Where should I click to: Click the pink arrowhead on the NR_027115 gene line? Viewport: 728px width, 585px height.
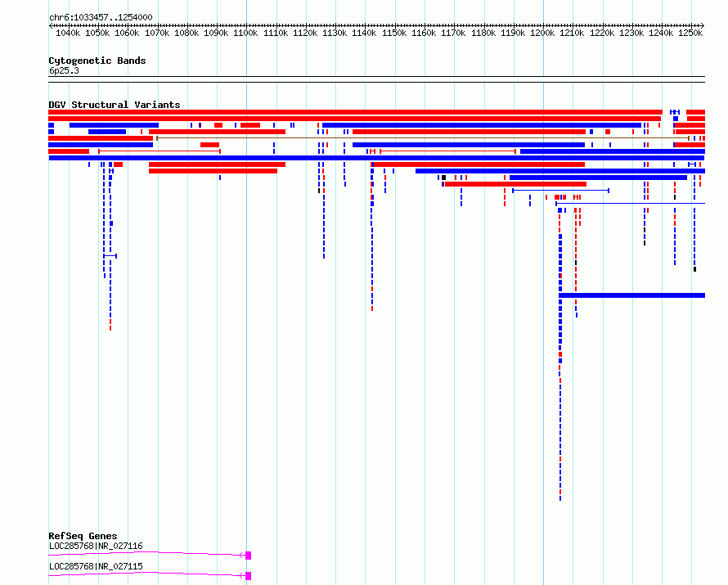[242, 575]
